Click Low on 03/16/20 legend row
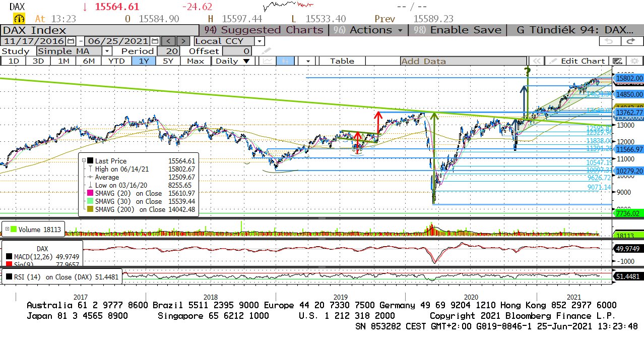Viewport: 644px width, 338px height. 141,185
